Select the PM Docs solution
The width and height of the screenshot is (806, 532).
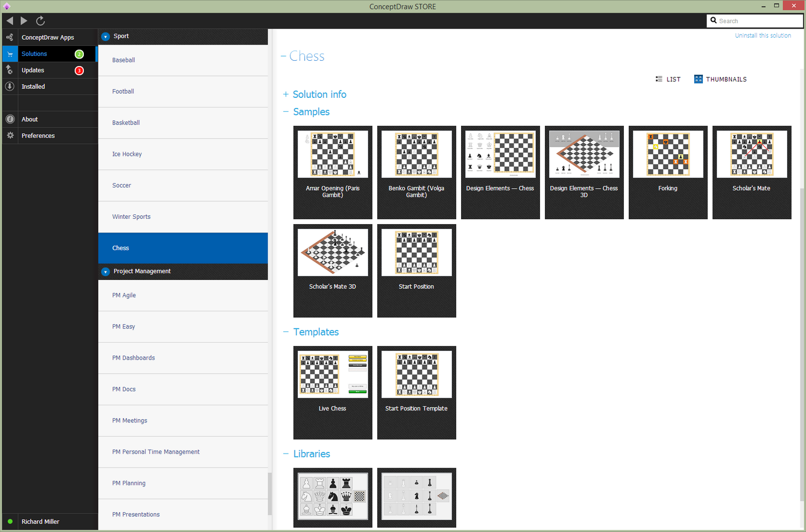tap(183, 389)
